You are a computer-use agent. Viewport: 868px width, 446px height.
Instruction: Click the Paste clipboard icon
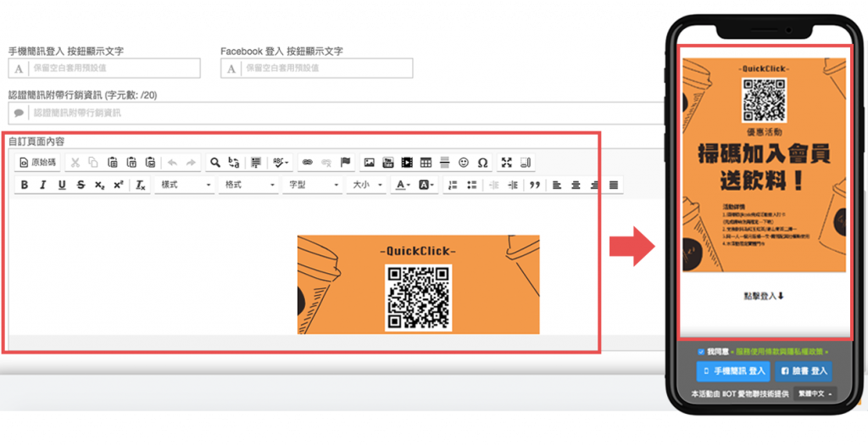coord(113,162)
